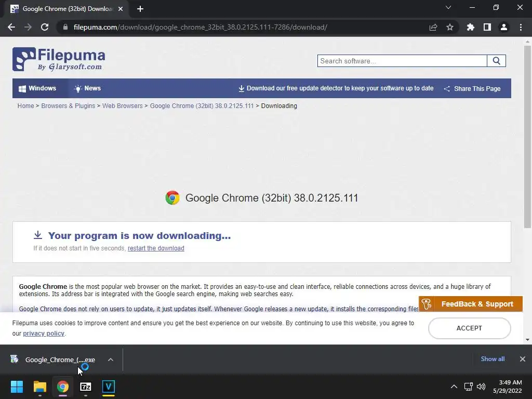Image resolution: width=532 pixels, height=399 pixels.
Task: Open the News menu item
Action: [87, 88]
